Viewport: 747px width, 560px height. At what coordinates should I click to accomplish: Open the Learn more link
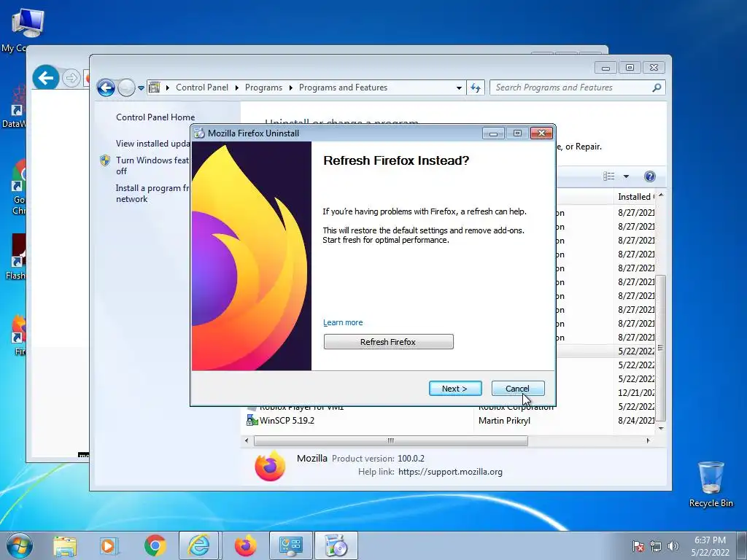tap(343, 322)
